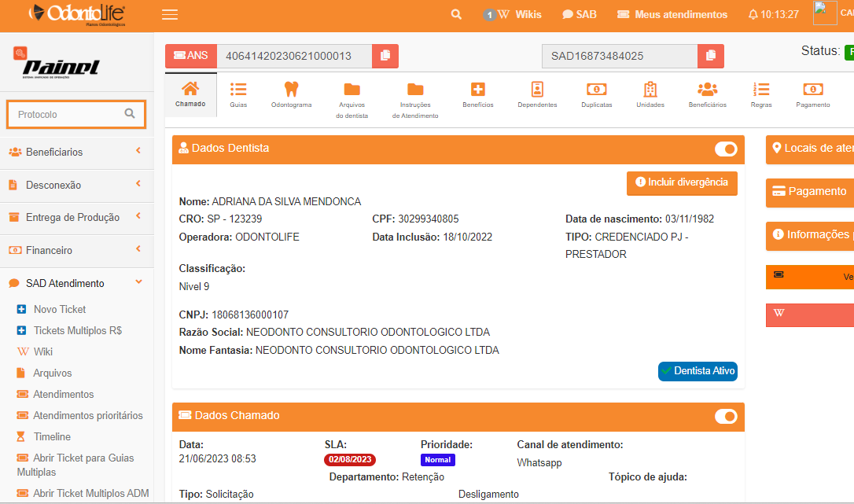Click the notification bell icon
The width and height of the screenshot is (854, 504).
[753, 15]
